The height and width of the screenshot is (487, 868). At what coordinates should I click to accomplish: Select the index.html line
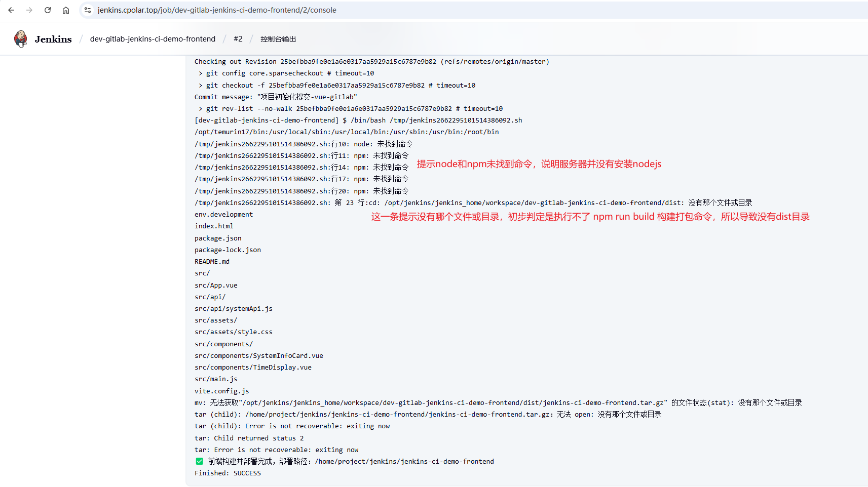(214, 226)
